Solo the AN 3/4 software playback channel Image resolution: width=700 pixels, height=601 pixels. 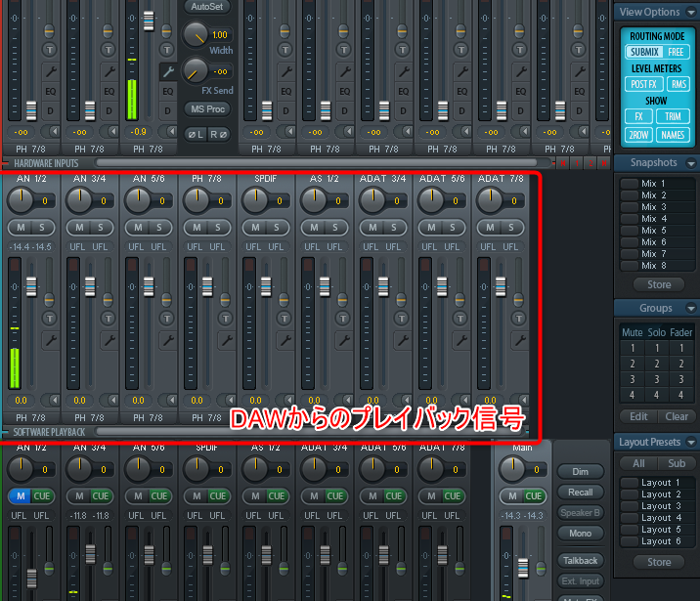pyautogui.click(x=101, y=228)
